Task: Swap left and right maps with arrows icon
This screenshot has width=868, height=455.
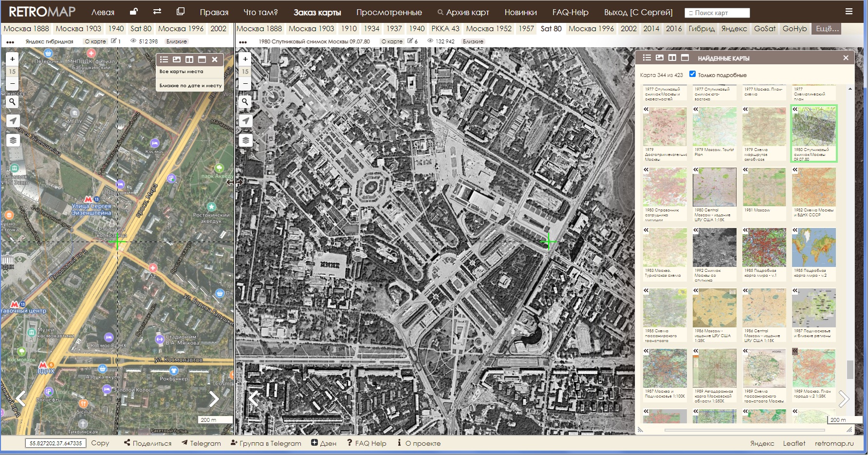Action: (157, 12)
